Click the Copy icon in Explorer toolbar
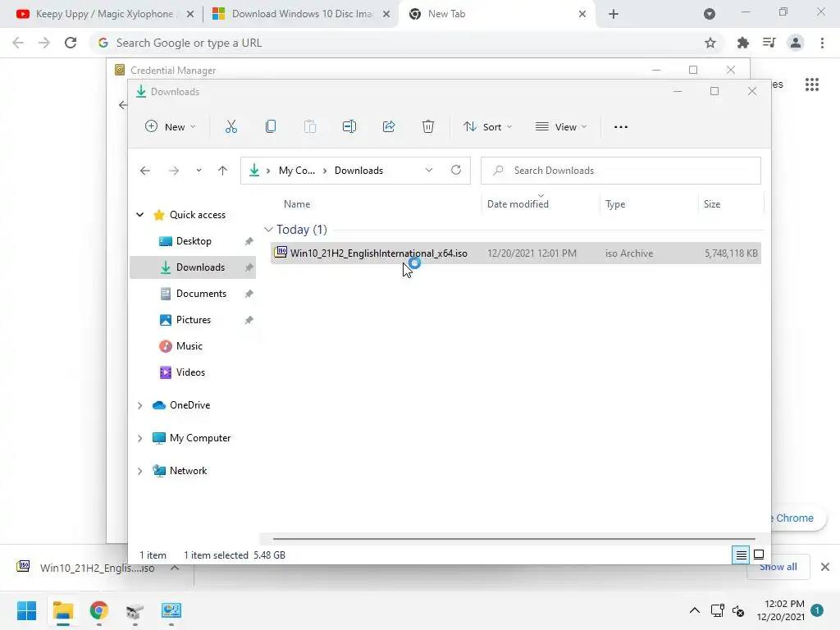 pyautogui.click(x=271, y=127)
